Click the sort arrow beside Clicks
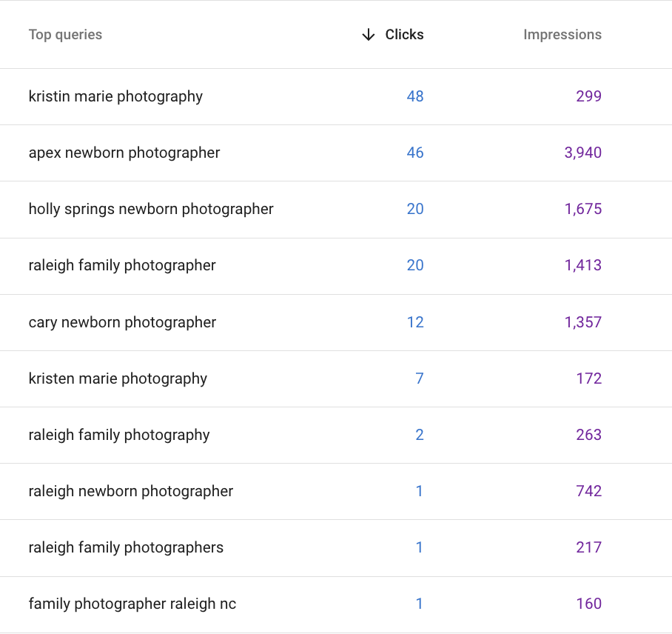 (x=368, y=35)
